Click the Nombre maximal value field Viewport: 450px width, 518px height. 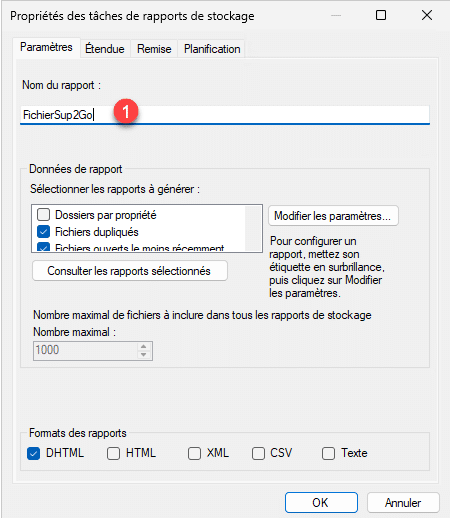pos(85,350)
